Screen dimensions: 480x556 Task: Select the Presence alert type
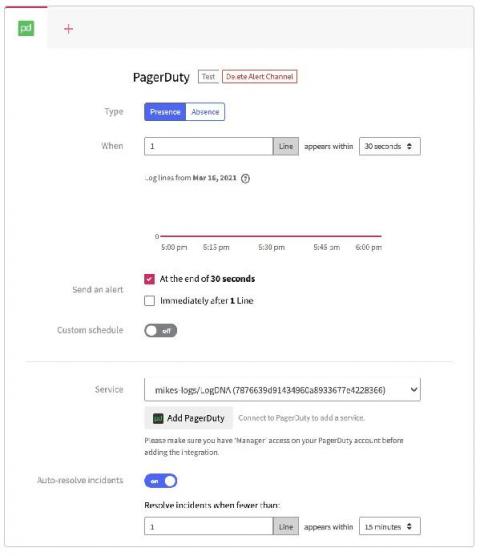[x=165, y=112]
